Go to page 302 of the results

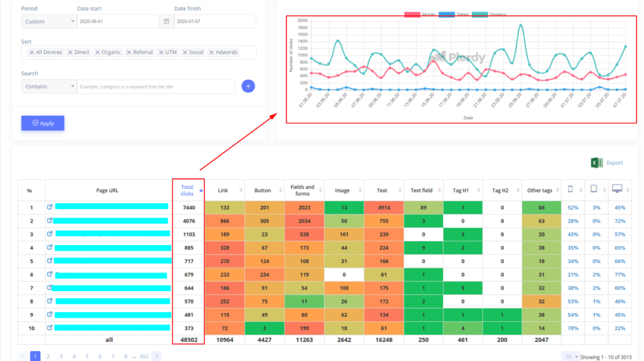click(144, 356)
